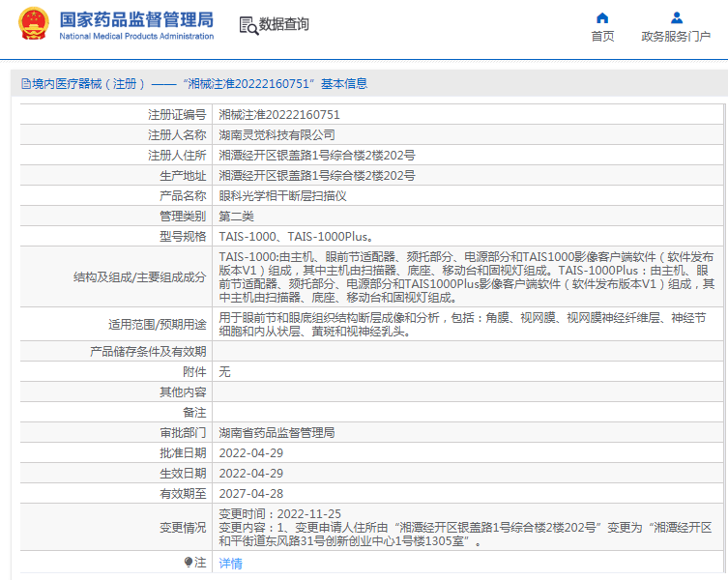
Task: Open the 详情 link at the bottom
Action: tap(230, 563)
